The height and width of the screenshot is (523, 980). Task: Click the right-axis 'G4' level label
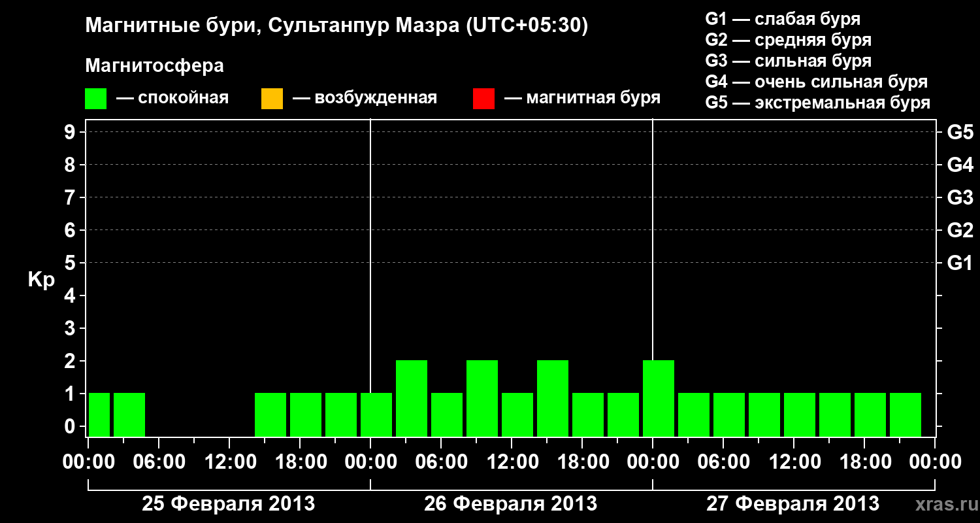pyautogui.click(x=960, y=165)
